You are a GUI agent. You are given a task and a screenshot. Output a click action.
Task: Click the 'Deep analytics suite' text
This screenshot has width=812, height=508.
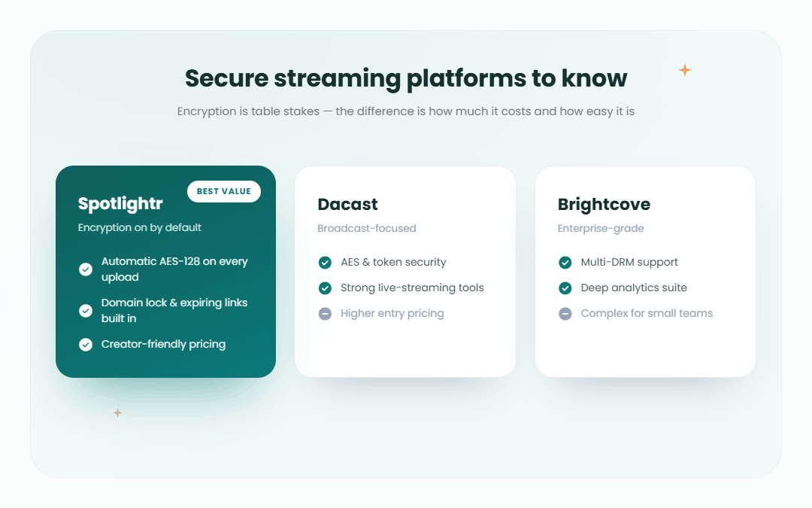pos(634,287)
